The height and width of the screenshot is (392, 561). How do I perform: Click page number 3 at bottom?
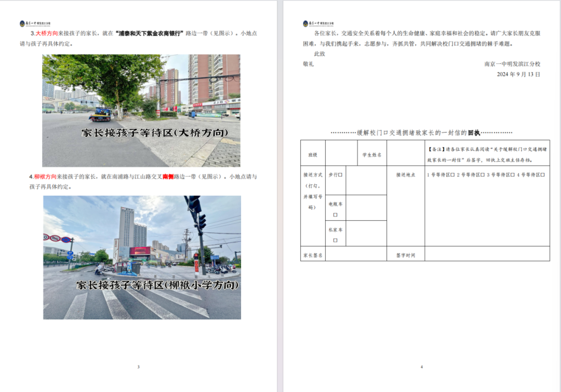click(x=139, y=367)
